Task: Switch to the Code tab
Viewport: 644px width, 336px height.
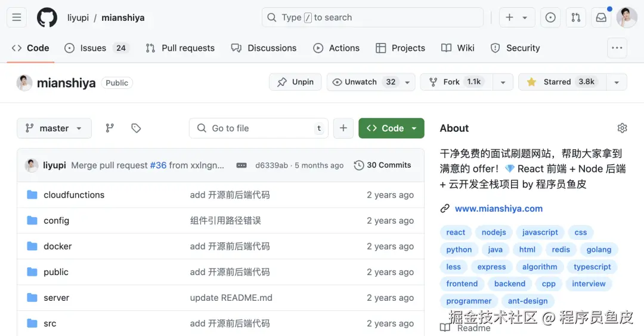Action: pyautogui.click(x=30, y=48)
